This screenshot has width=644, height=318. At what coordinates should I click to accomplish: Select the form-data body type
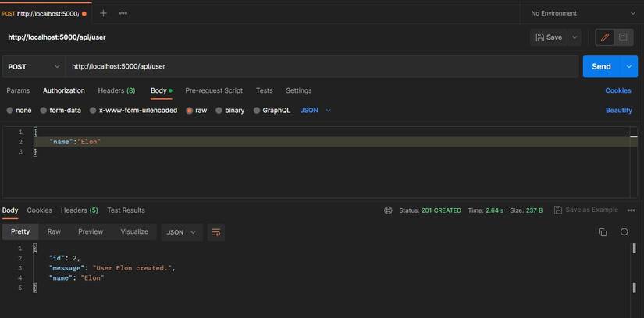point(60,111)
